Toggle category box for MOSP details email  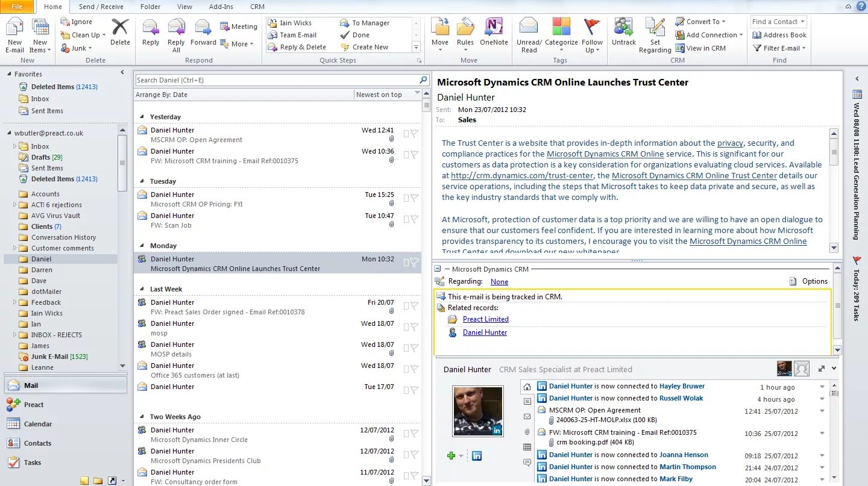coord(406,348)
